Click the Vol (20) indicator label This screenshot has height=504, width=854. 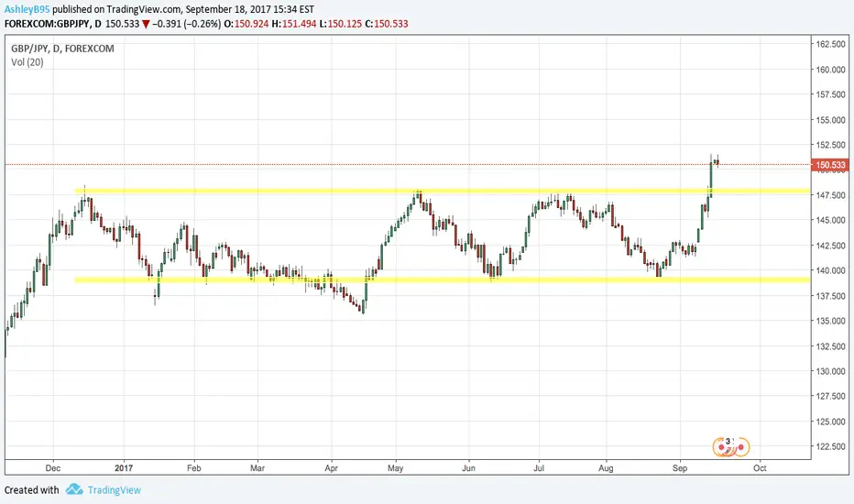coord(27,62)
